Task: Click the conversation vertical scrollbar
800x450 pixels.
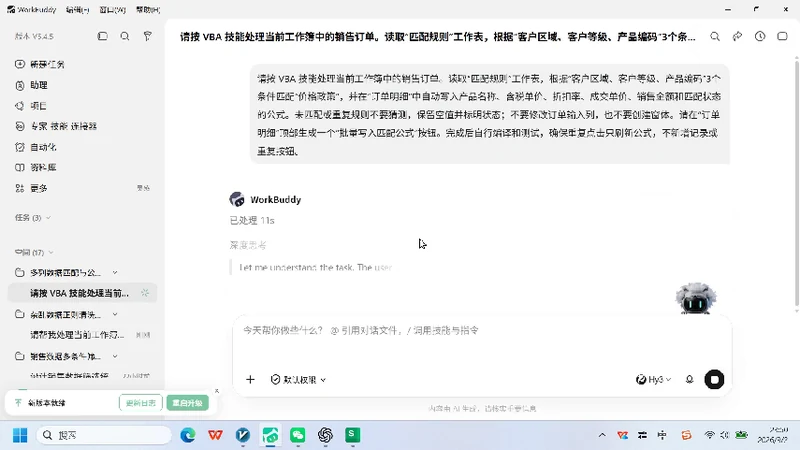Action: 796,184
